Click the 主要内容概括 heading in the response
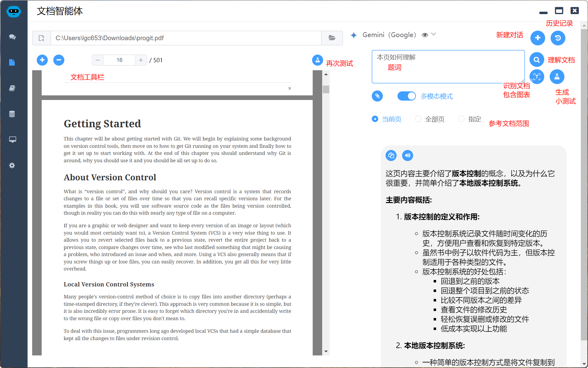This screenshot has height=368, width=588. (409, 200)
